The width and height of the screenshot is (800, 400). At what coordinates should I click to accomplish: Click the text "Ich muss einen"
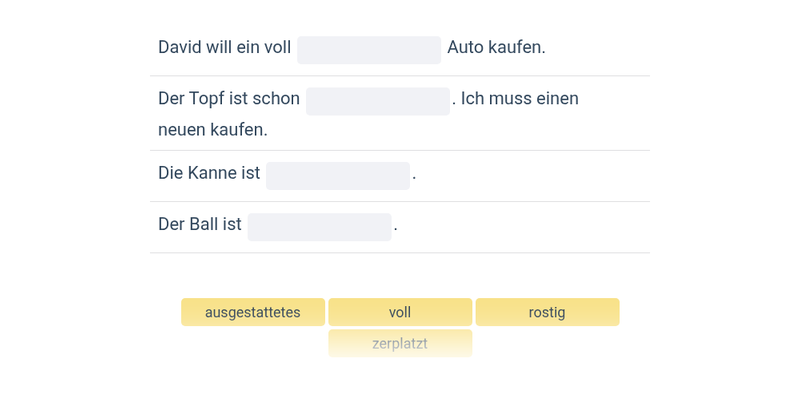(520, 99)
